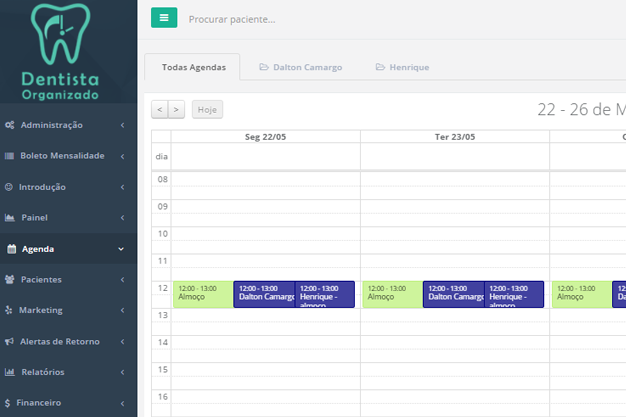Viewport: 626px width, 417px height.
Task: Click the Alertas de Retorno megaphone icon
Action: click(9, 341)
